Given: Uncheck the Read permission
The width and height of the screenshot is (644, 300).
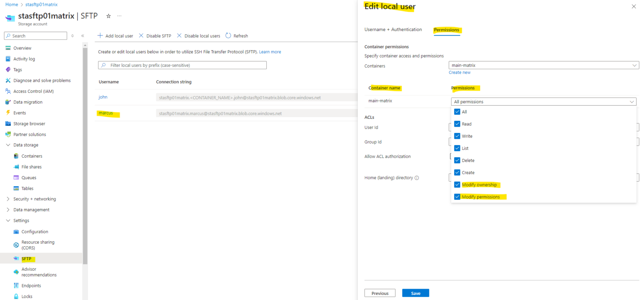Looking at the screenshot, I should [x=457, y=124].
